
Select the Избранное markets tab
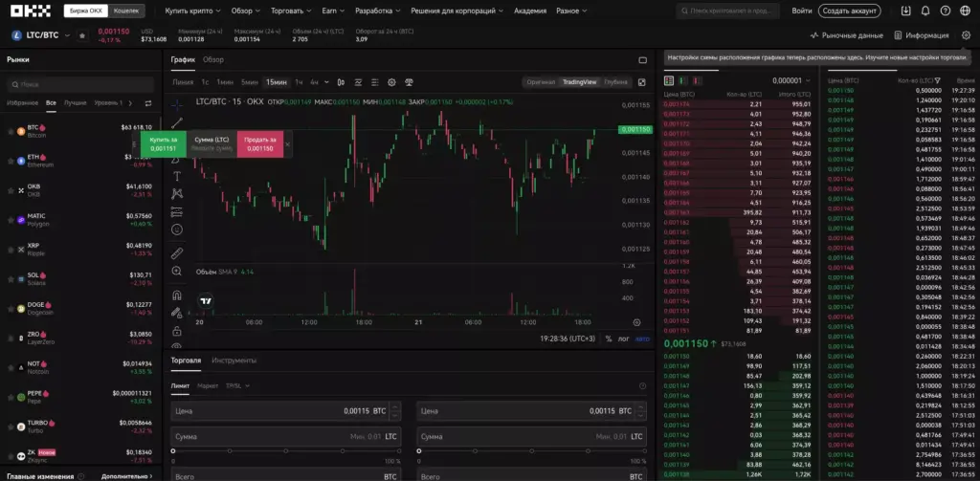pos(23,103)
